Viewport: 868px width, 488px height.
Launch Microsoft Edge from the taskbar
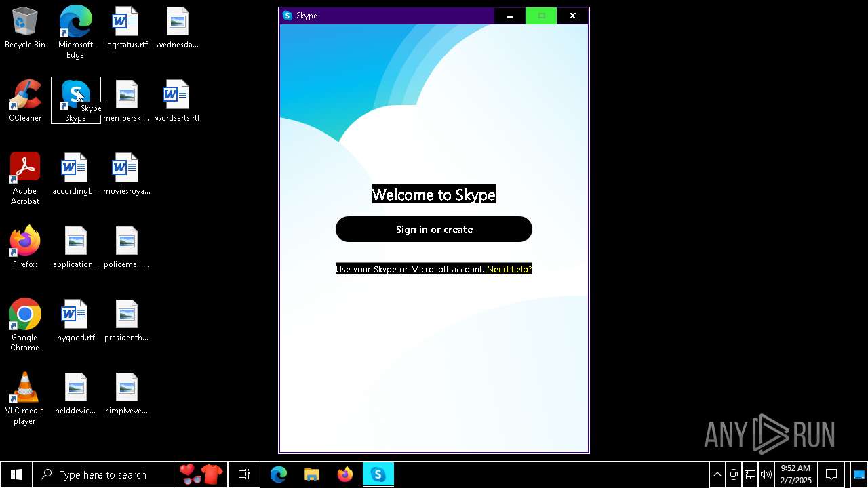click(x=279, y=474)
